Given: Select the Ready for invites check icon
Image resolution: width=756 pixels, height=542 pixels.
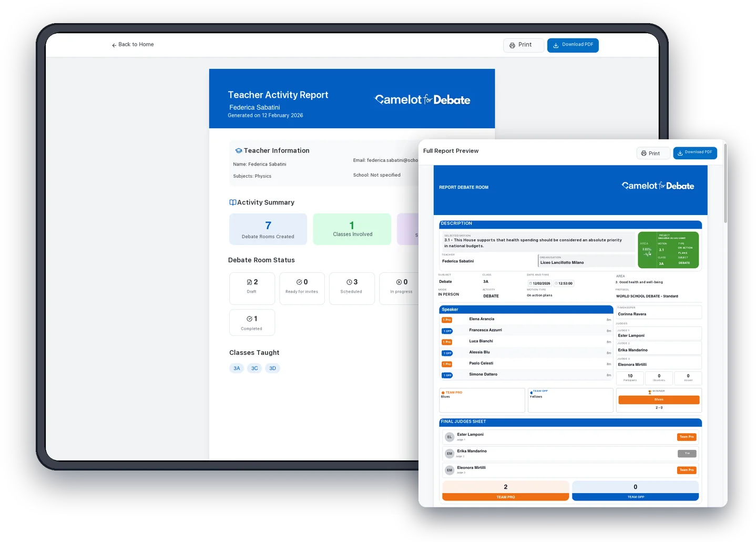Looking at the screenshot, I should click(x=299, y=282).
